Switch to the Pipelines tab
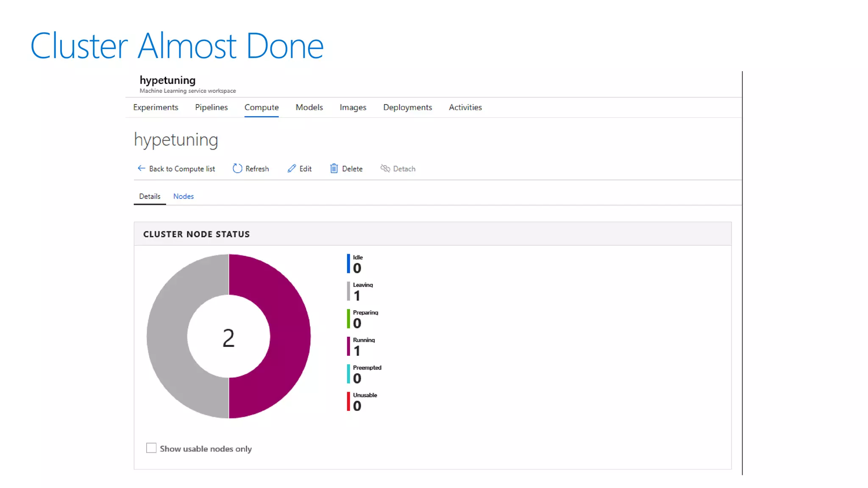The width and height of the screenshot is (868, 488). [x=211, y=108]
